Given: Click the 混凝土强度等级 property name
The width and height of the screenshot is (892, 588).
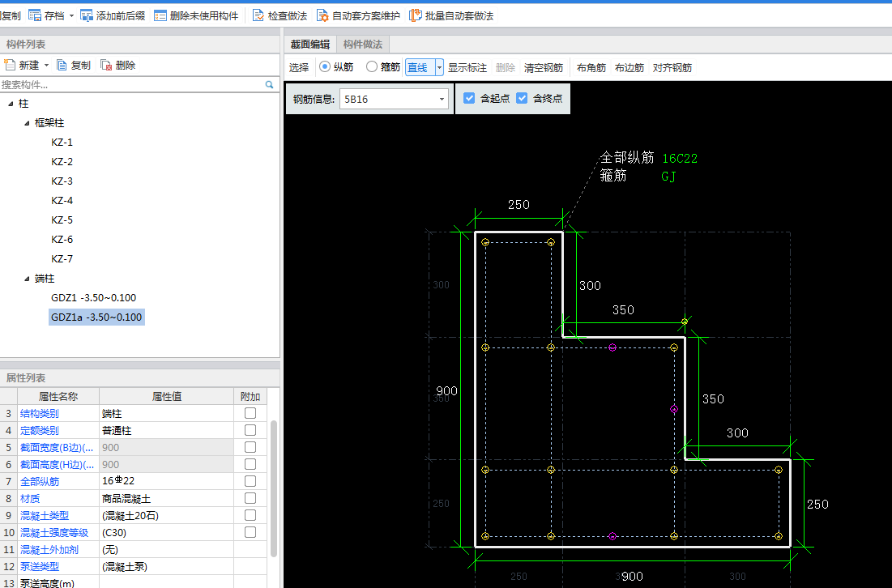Looking at the screenshot, I should point(54,532).
